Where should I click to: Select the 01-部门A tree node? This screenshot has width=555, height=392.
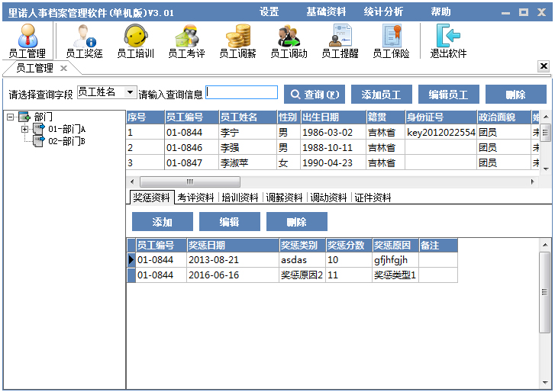67,129
